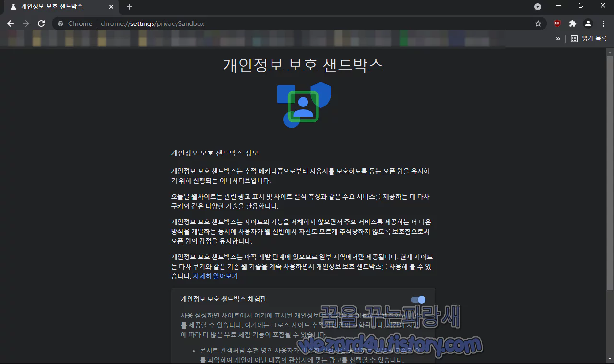Click the uBlock Origin extension icon
The height and width of the screenshot is (364, 614).
557,23
